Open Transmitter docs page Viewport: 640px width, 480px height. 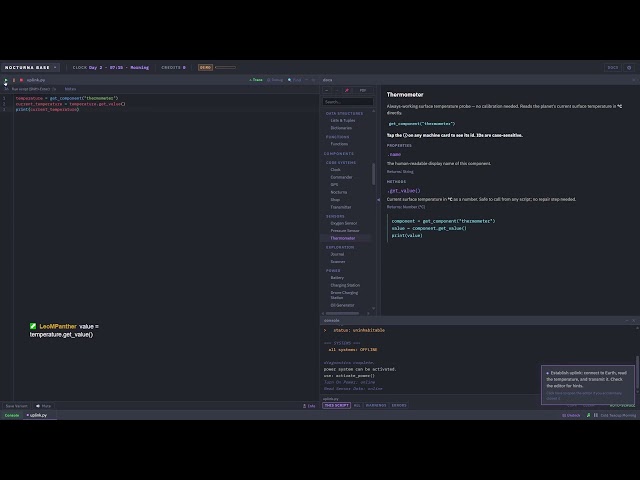[341, 207]
